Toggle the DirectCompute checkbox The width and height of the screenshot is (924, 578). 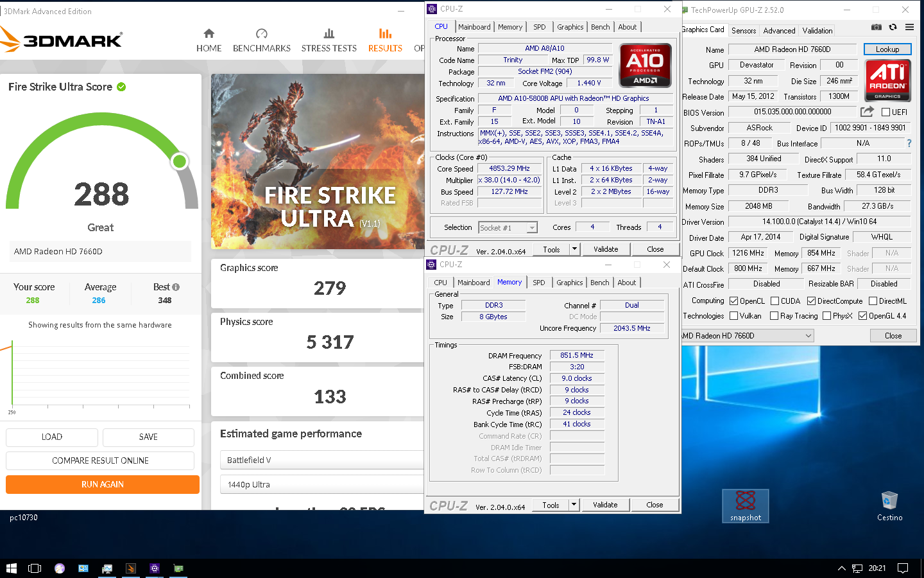[x=812, y=301]
